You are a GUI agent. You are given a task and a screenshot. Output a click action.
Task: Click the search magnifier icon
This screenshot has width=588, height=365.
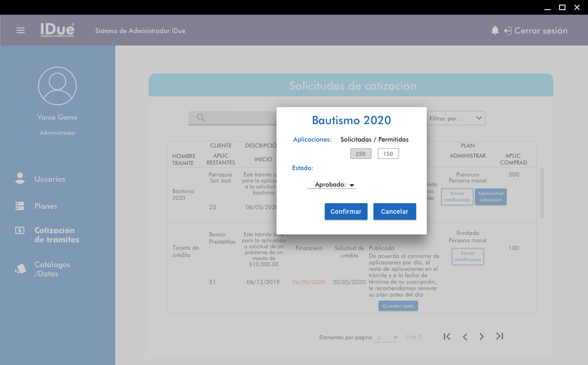point(201,118)
